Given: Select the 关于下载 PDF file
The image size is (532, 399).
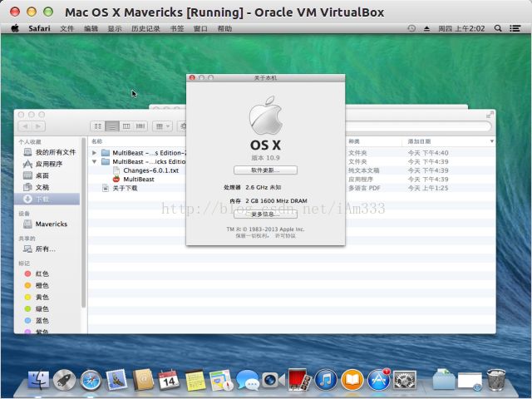Looking at the screenshot, I should [125, 188].
